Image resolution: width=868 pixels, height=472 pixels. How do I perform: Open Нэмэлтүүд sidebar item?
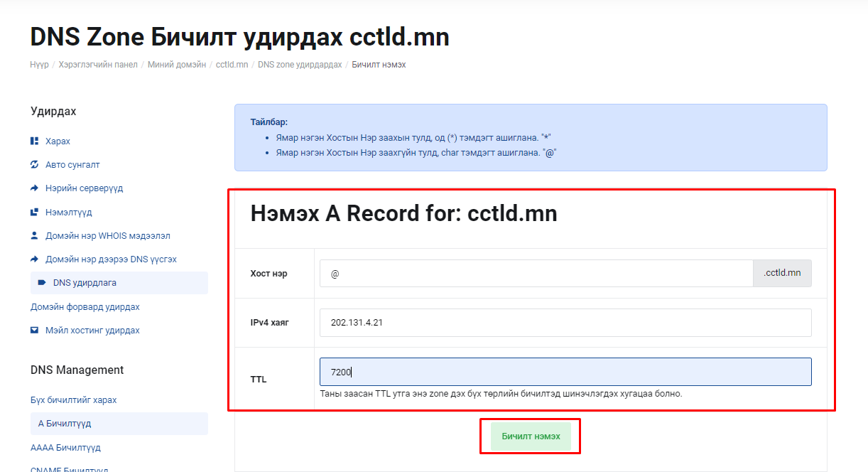click(x=69, y=213)
